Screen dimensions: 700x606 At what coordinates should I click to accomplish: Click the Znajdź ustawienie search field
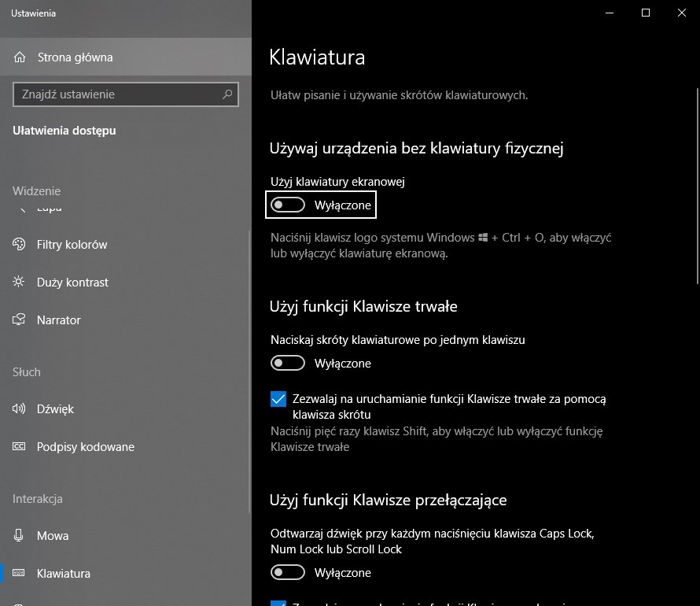click(125, 94)
